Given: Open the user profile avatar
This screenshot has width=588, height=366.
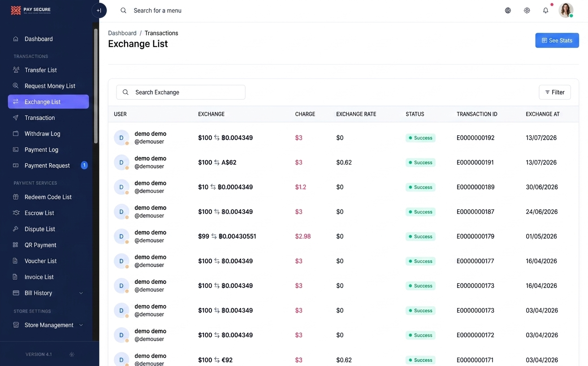Looking at the screenshot, I should point(566,10).
